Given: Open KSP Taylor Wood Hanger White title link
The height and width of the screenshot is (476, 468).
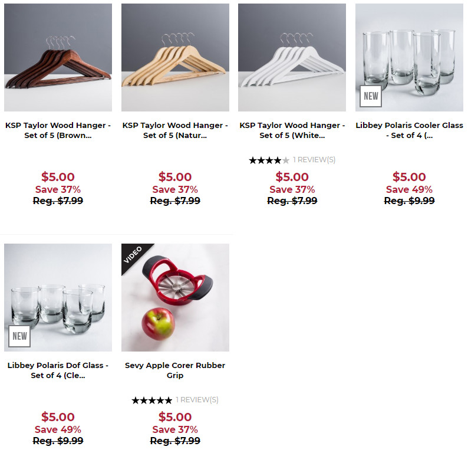Looking at the screenshot, I should pyautogui.click(x=292, y=130).
